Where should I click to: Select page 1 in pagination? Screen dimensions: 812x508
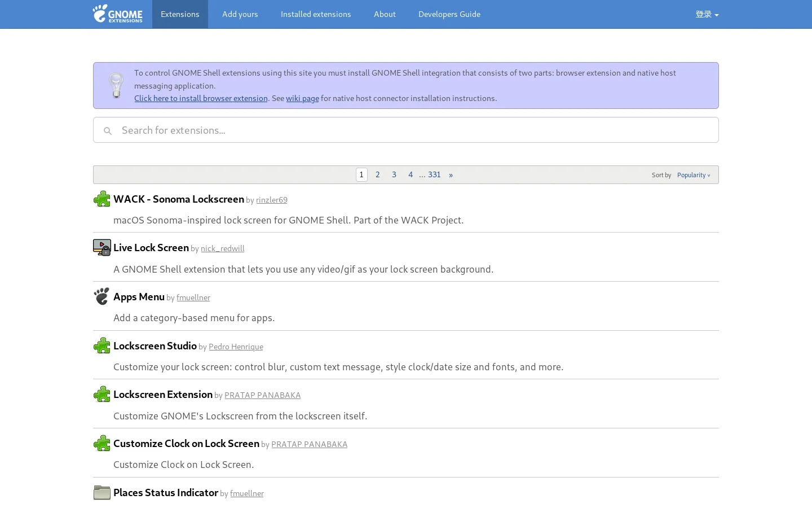pyautogui.click(x=361, y=174)
